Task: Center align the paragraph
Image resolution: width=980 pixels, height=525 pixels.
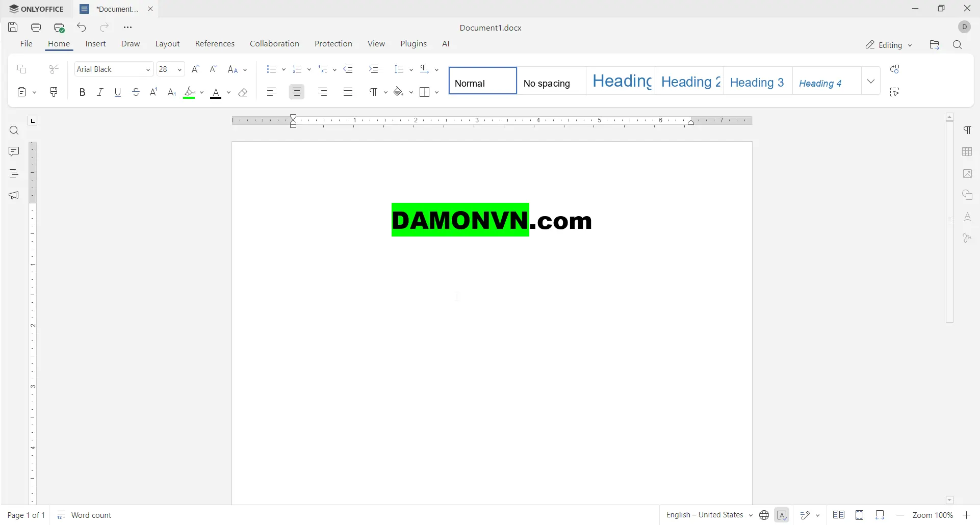Action: tap(297, 92)
